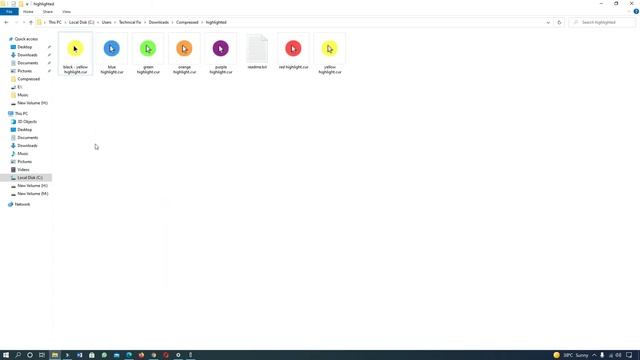
Task: Open the Home ribbon tab
Action: (x=28, y=12)
